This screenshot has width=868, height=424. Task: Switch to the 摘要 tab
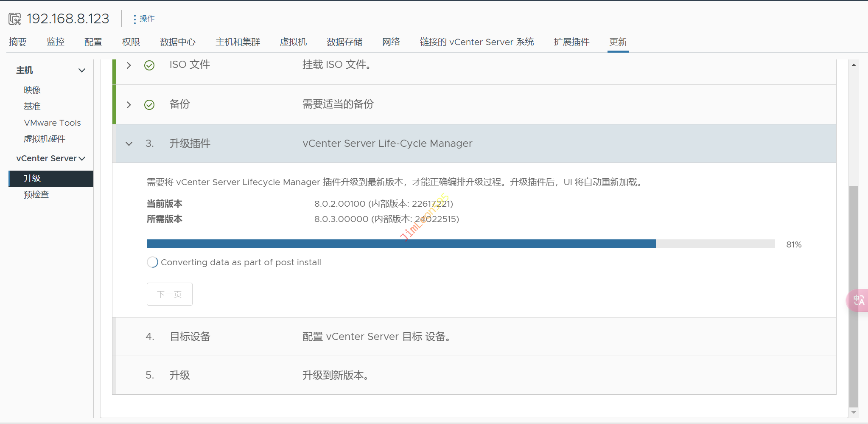coord(18,42)
